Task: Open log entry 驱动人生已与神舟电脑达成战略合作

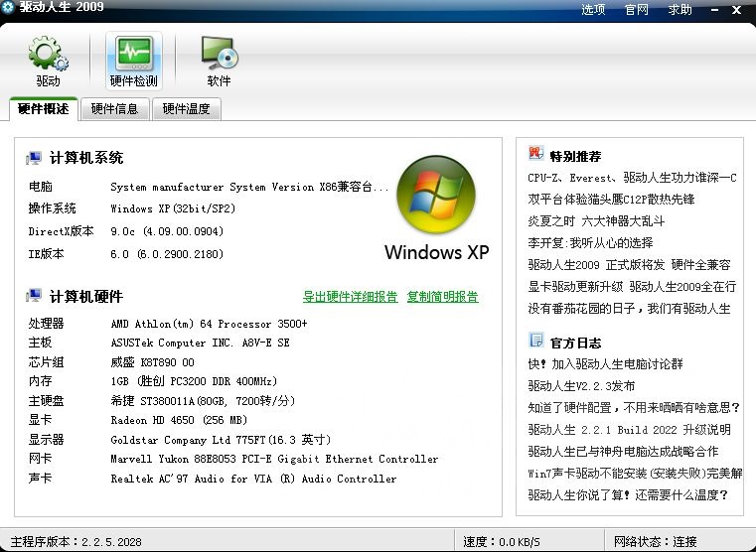Action: point(623,452)
